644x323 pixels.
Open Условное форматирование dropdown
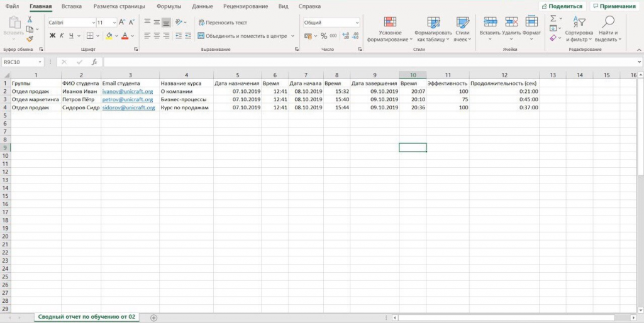click(x=390, y=29)
